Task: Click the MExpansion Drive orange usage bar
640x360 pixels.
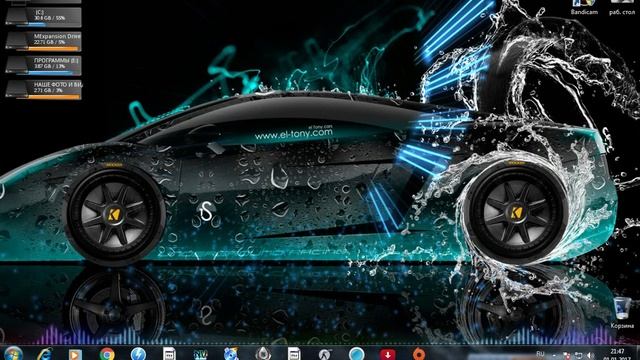Action: pos(53,49)
